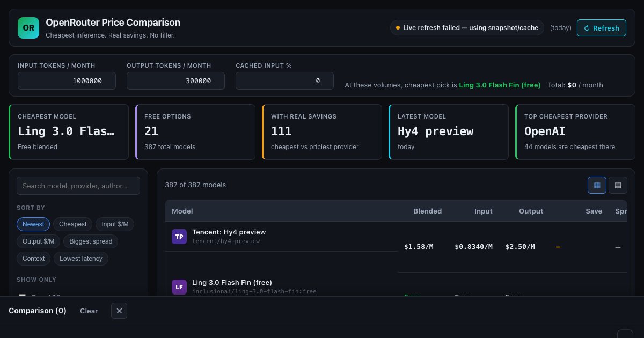Click the 387 of 387 models count
Viewport: 644px width, 338px height.
195,185
